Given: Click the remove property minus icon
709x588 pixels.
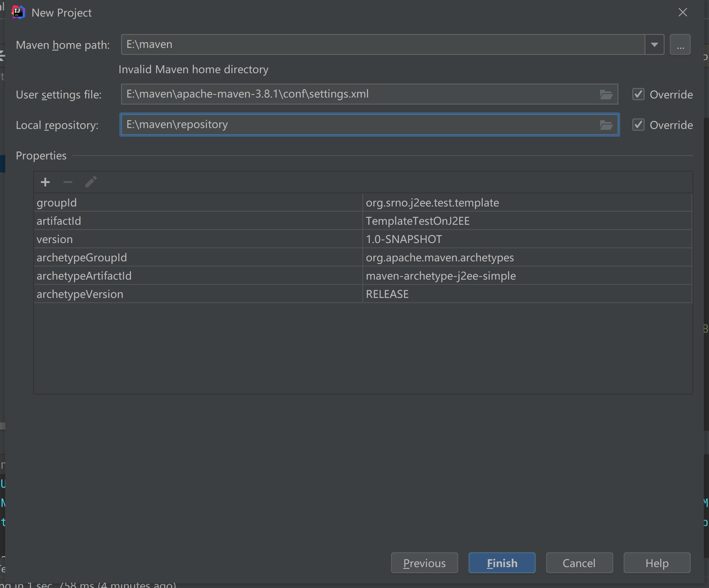Looking at the screenshot, I should [x=68, y=182].
